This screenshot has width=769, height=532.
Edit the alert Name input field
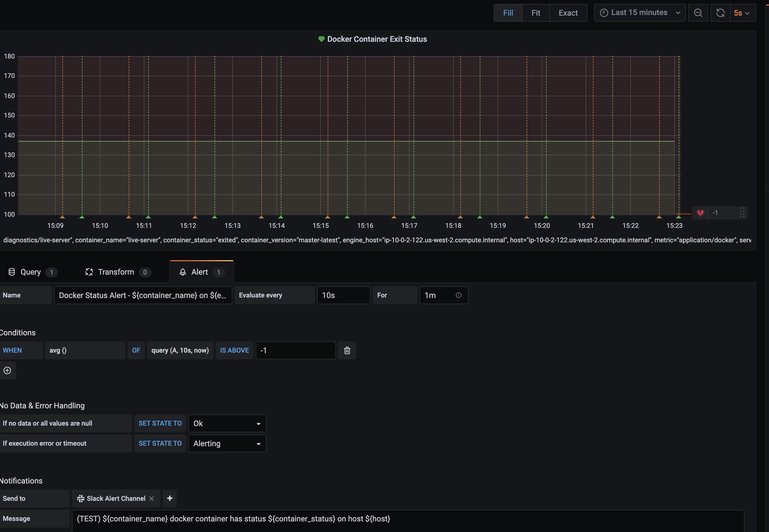(x=143, y=295)
